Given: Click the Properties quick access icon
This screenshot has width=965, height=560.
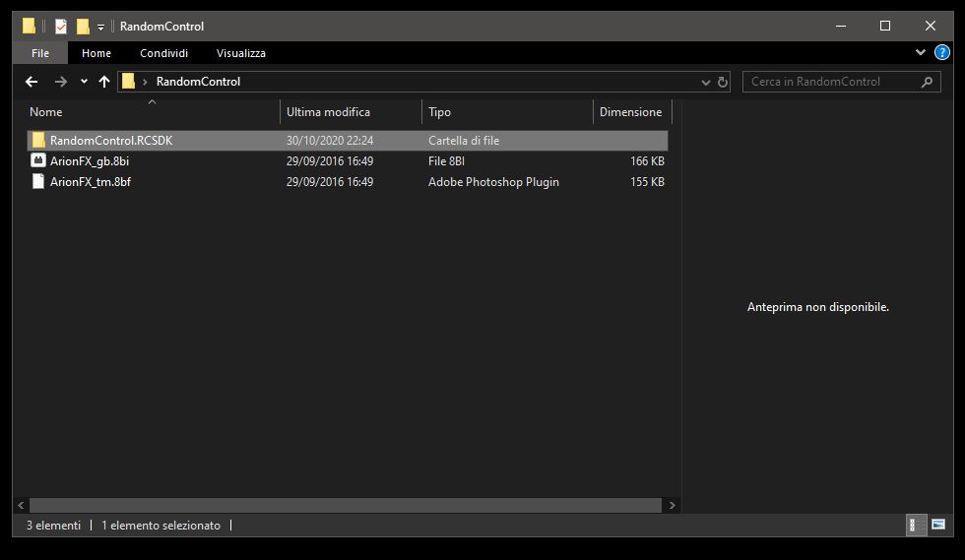Looking at the screenshot, I should coord(61,26).
